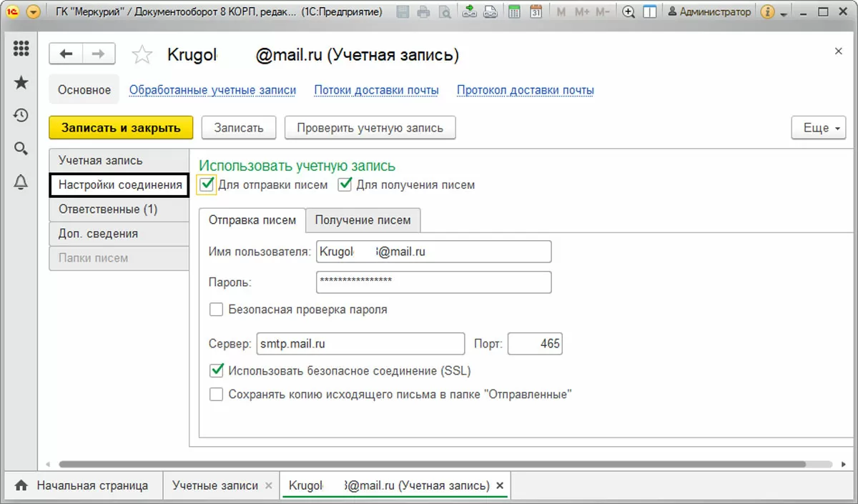This screenshot has width=858, height=504.
Task: Toggle Использовать безопасное соединение (SSL) checkbox
Action: [x=216, y=370]
